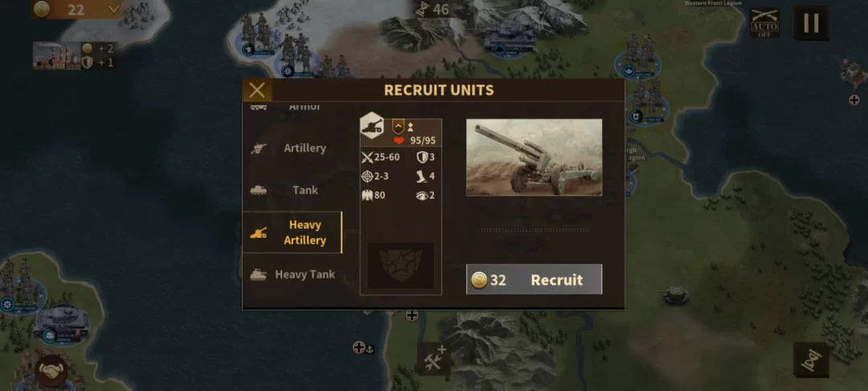Image resolution: width=868 pixels, height=391 pixels.
Task: Select the partially hidden Armor unit type
Action: 293,106
